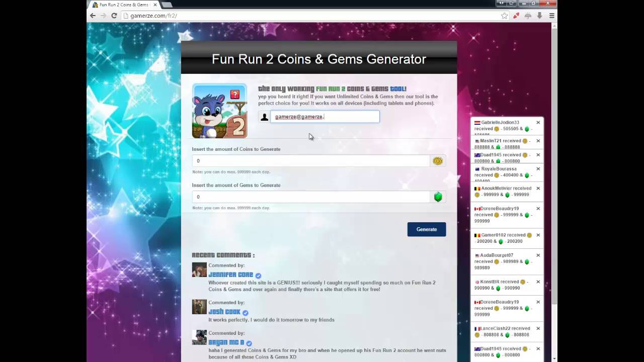The height and width of the screenshot is (362, 644).
Task: Open Josh Cook's commenter name link
Action: pyautogui.click(x=224, y=312)
